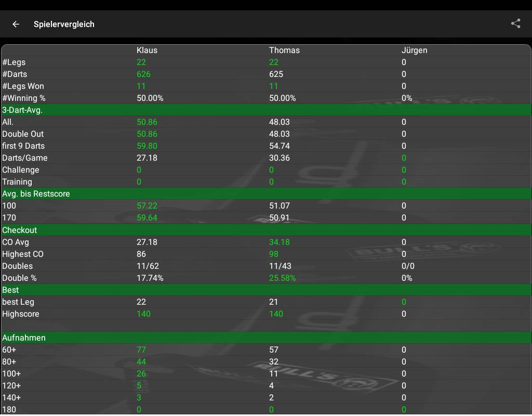This screenshot has width=532, height=416.
Task: Click Thomas's Double % value 25.58%
Action: [282, 278]
